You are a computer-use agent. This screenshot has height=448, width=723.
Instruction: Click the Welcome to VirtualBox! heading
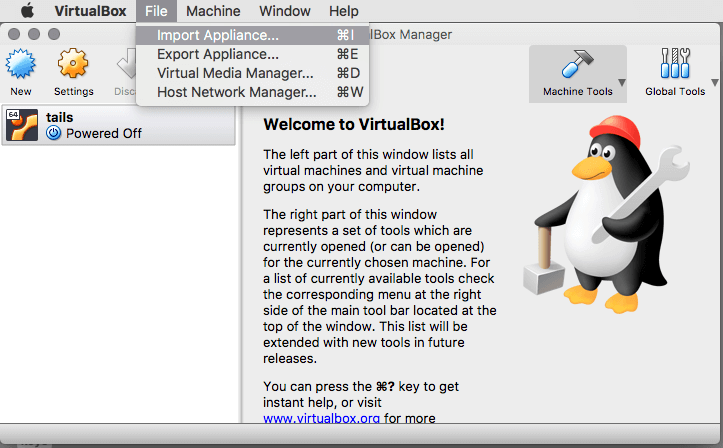click(354, 124)
